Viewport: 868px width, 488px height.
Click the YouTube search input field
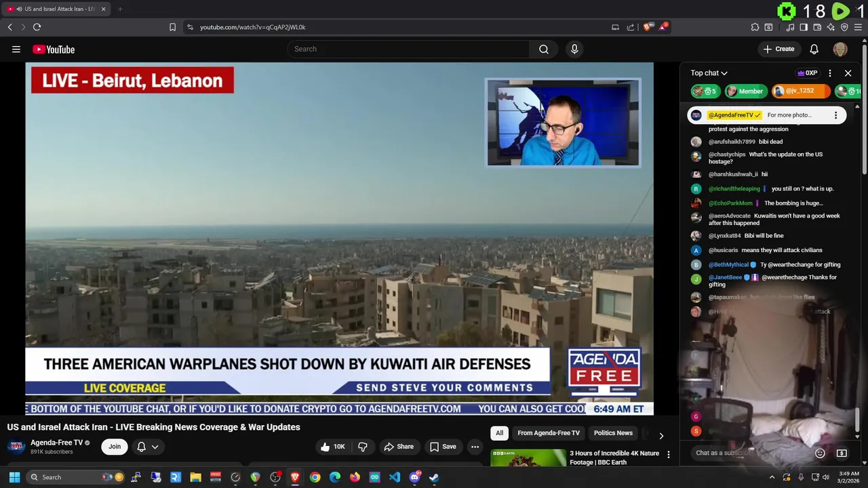[x=409, y=49]
